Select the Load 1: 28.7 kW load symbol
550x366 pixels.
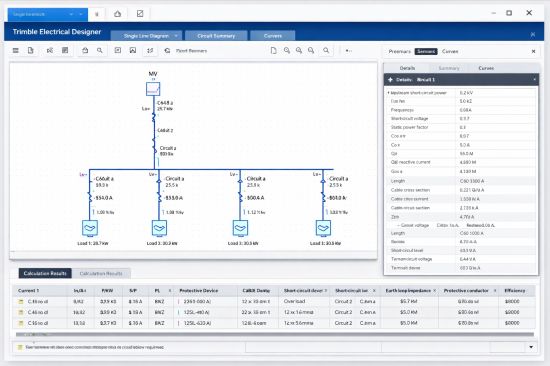click(90, 228)
